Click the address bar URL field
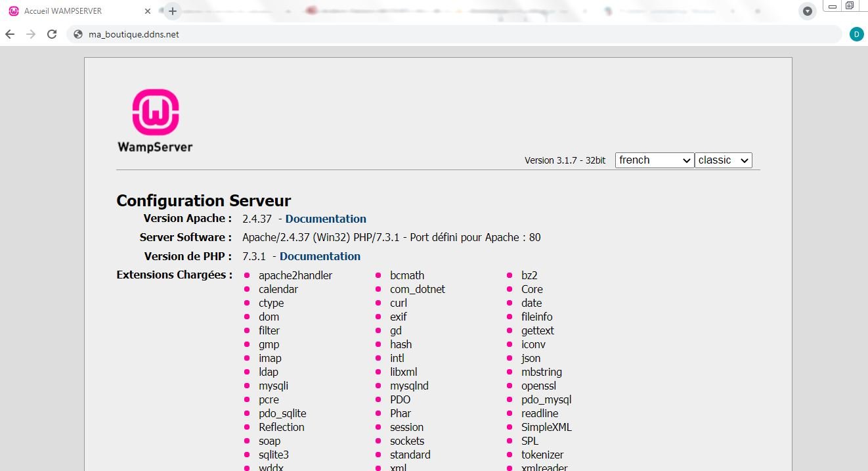The width and height of the screenshot is (868, 471). point(454,34)
